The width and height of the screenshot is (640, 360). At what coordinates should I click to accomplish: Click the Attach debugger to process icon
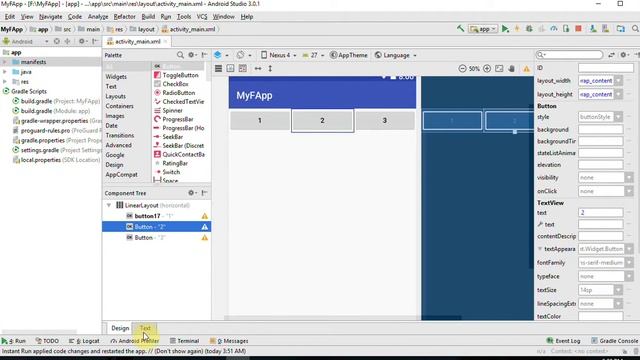coord(566,29)
